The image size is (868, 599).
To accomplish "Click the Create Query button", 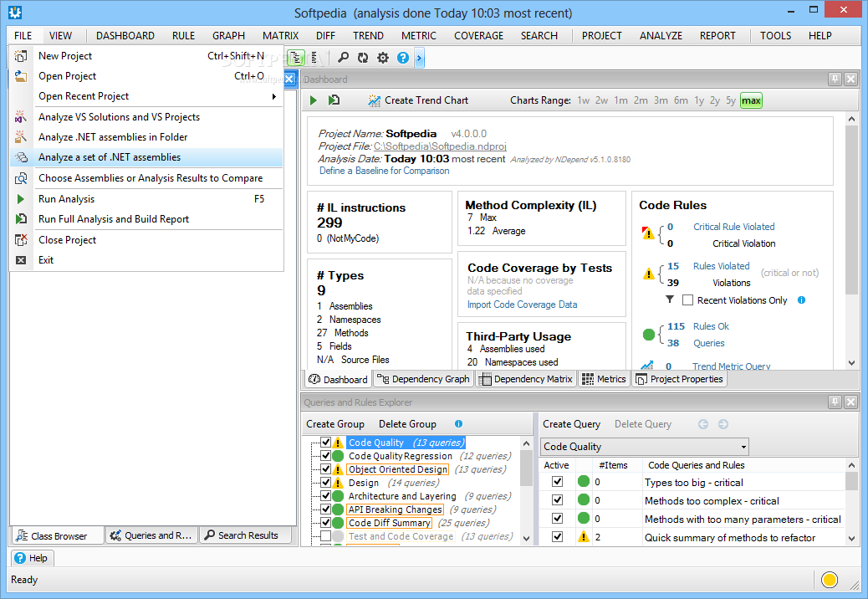I will (x=571, y=424).
